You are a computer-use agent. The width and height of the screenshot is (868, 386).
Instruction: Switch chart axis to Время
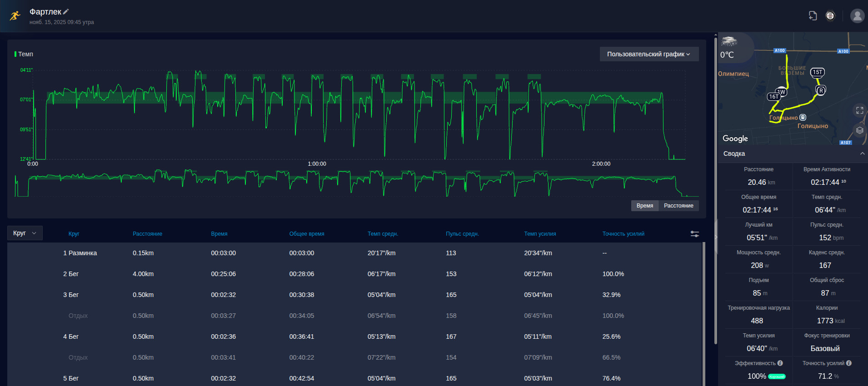tap(645, 206)
